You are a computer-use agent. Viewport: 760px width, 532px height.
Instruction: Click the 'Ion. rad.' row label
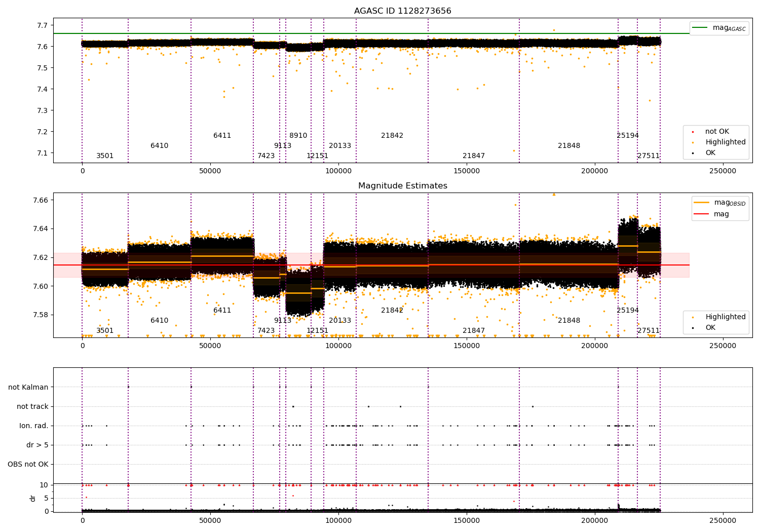(34, 426)
